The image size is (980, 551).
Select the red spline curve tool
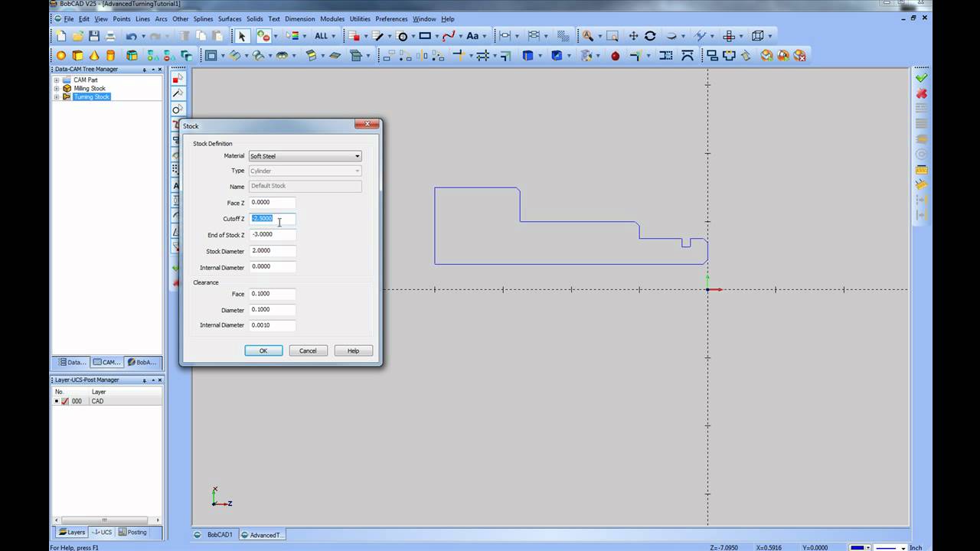[449, 36]
